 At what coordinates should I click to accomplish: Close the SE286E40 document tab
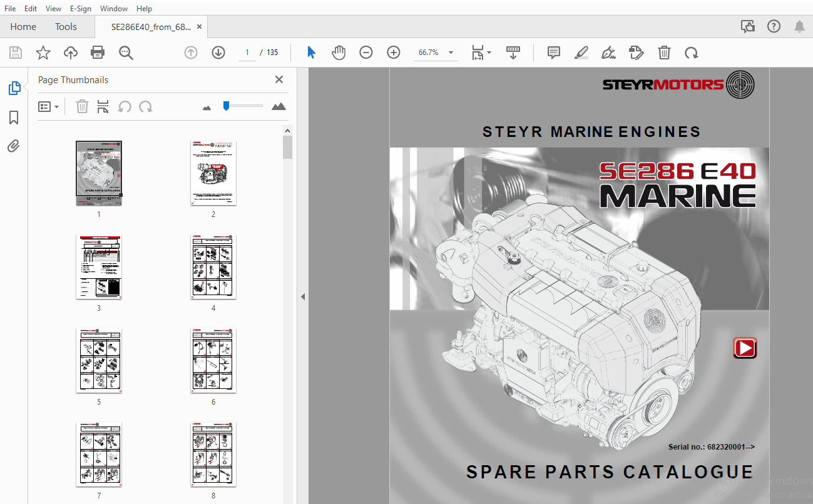click(x=199, y=27)
